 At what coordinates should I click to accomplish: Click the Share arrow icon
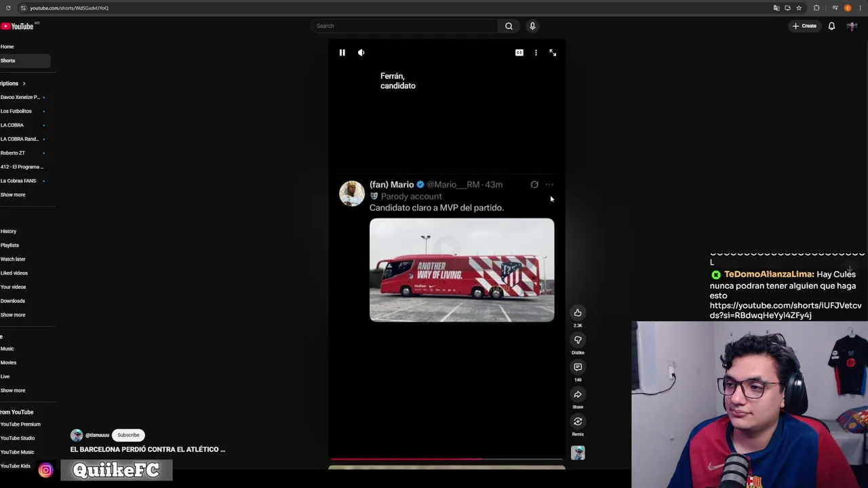[578, 394]
